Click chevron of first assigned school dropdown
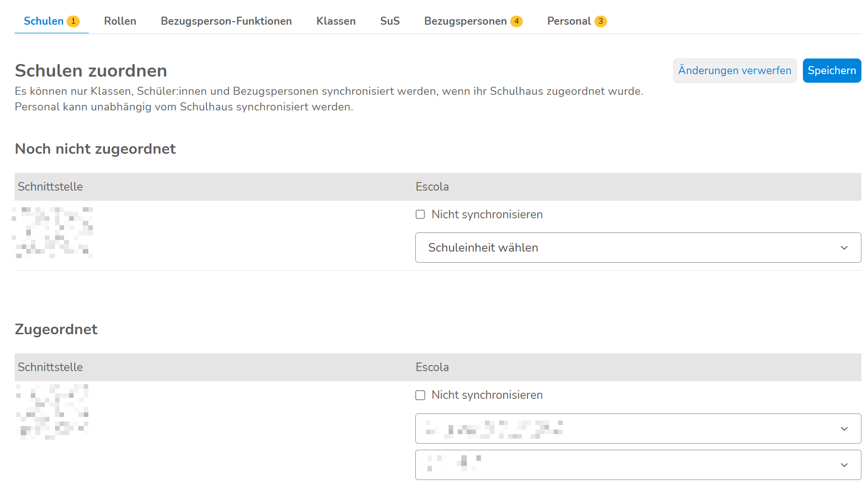This screenshot has width=868, height=481. pos(844,429)
